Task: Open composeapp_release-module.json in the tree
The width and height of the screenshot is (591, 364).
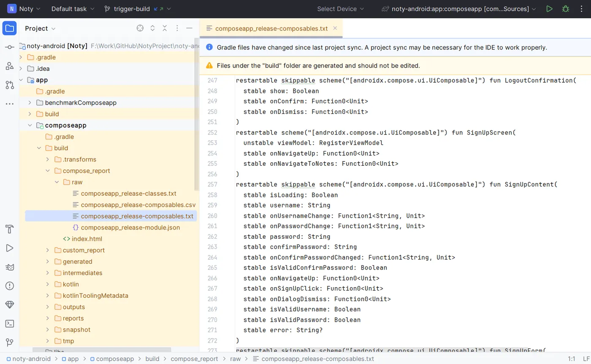Action: (x=130, y=227)
